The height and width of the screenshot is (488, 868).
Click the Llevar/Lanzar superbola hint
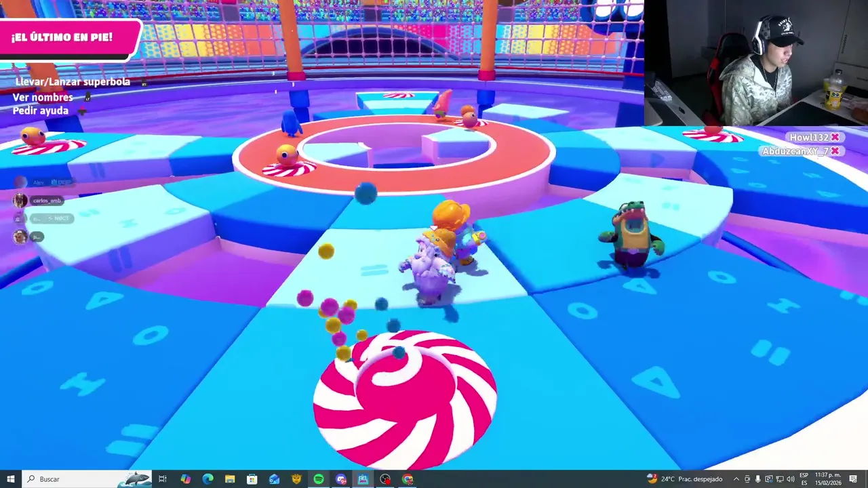pos(73,82)
